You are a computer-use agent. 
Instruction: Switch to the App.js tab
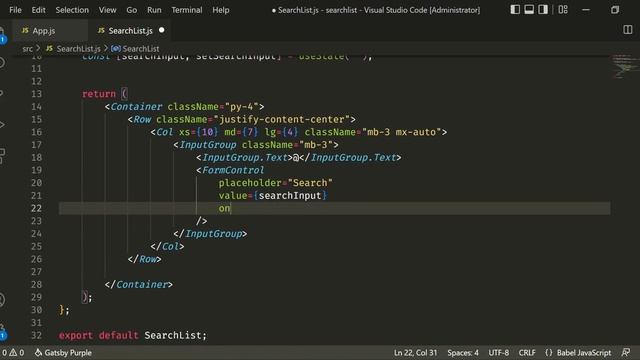coord(50,31)
